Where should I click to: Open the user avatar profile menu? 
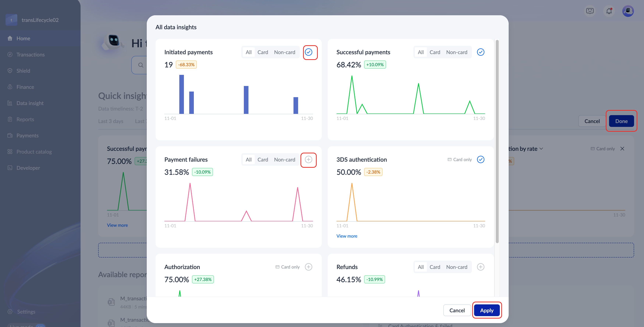(x=628, y=11)
